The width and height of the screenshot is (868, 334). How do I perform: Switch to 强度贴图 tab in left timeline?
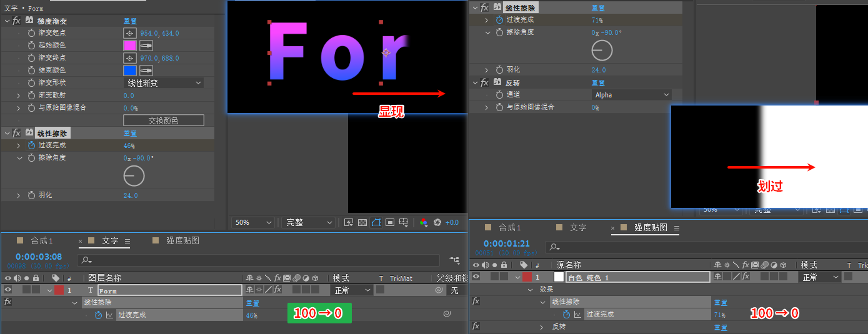click(182, 240)
